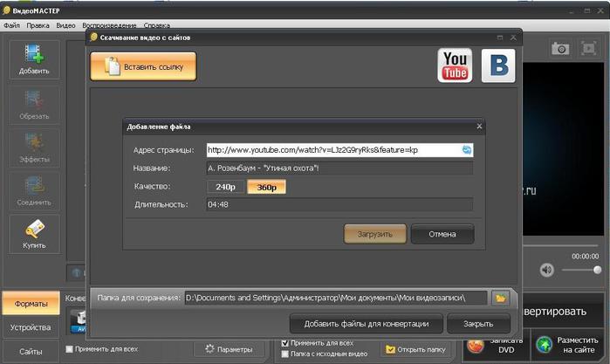
Task: Click the Адрес страницы URL field
Action: 339,150
